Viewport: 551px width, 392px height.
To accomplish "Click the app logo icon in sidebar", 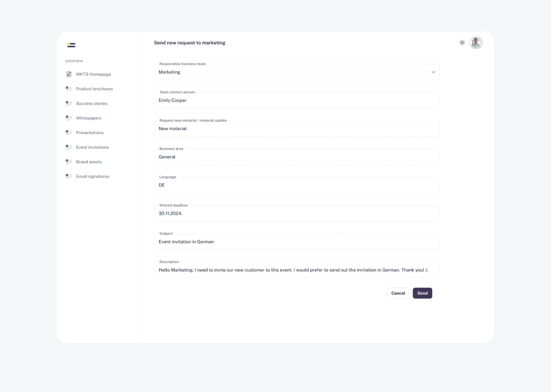I will (71, 45).
